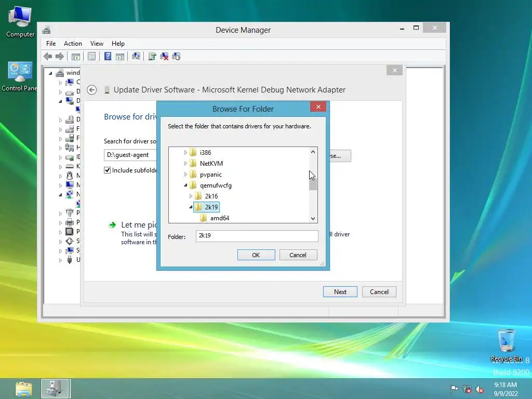Collapse the network adapters category arrow
Viewport: 532px width, 399px height.
pyautogui.click(x=60, y=195)
